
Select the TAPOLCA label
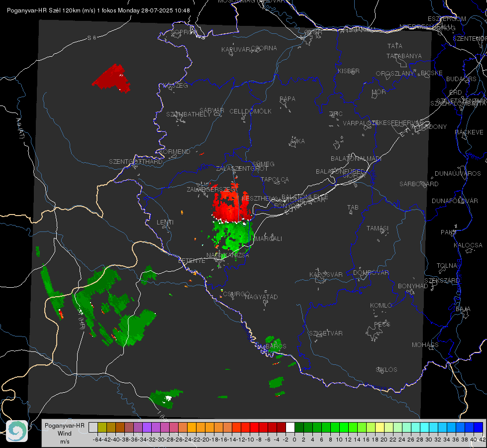pos(275,180)
